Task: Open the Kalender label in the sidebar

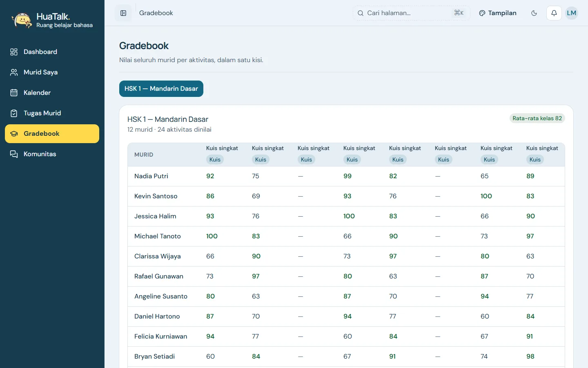Action: [x=37, y=93]
